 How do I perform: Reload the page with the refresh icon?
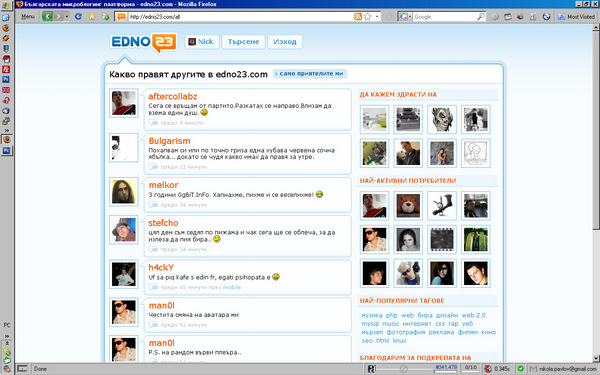click(78, 16)
